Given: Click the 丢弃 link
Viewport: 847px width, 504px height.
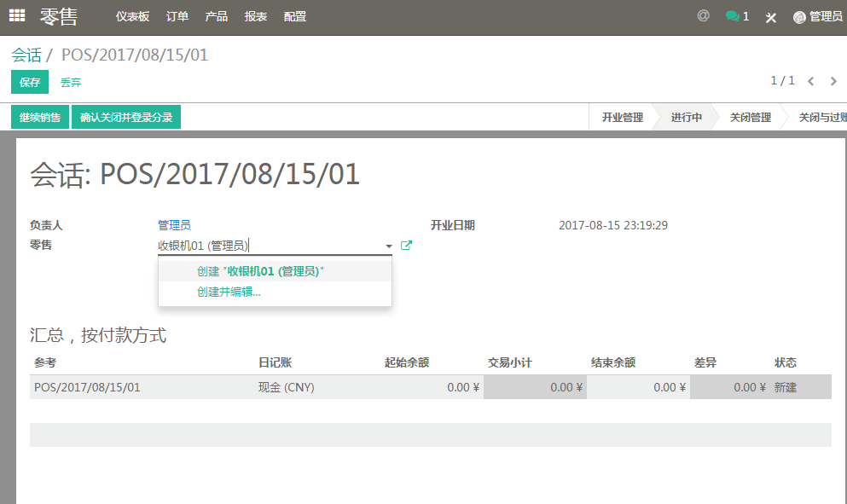Looking at the screenshot, I should [x=71, y=83].
